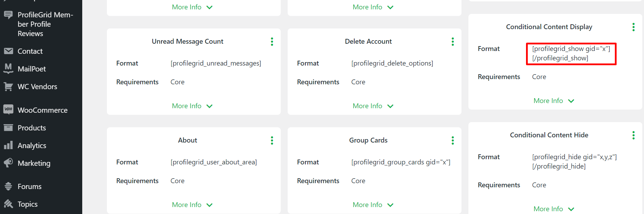Viewport: 644px width, 214px height.
Task: Click the Forums sidebar icon
Action: pyautogui.click(x=8, y=186)
